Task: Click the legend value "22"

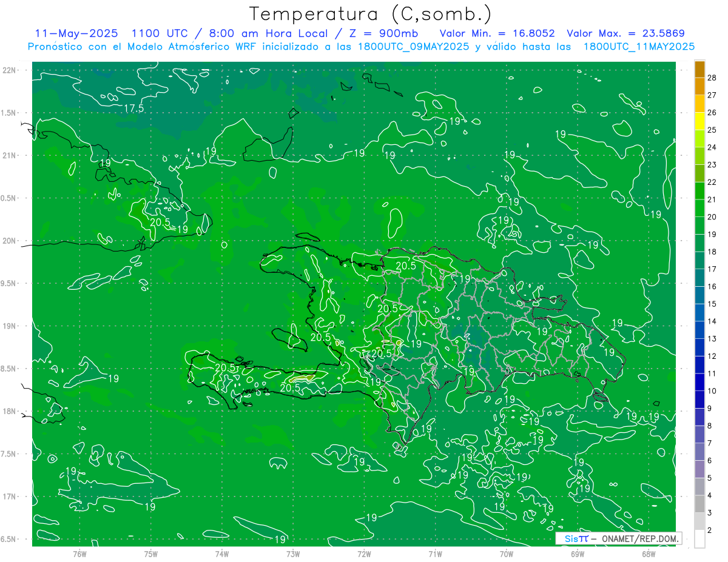Action: point(712,182)
